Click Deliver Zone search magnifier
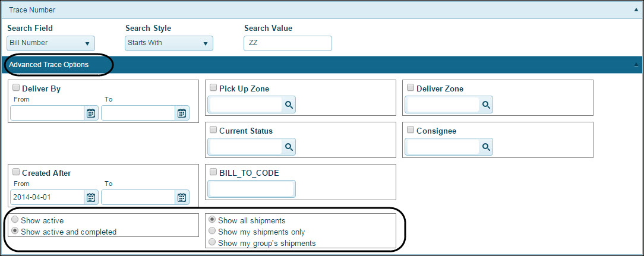644x256 pixels. point(486,105)
